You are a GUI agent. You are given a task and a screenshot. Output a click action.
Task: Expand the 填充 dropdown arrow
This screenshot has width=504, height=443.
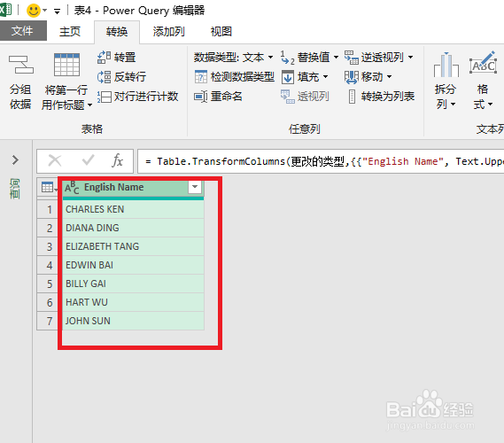coord(325,77)
